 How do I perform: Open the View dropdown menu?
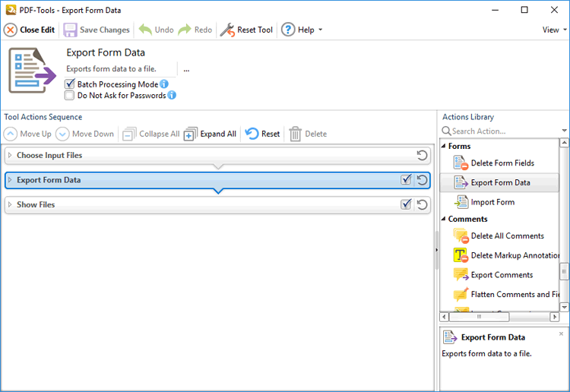554,30
